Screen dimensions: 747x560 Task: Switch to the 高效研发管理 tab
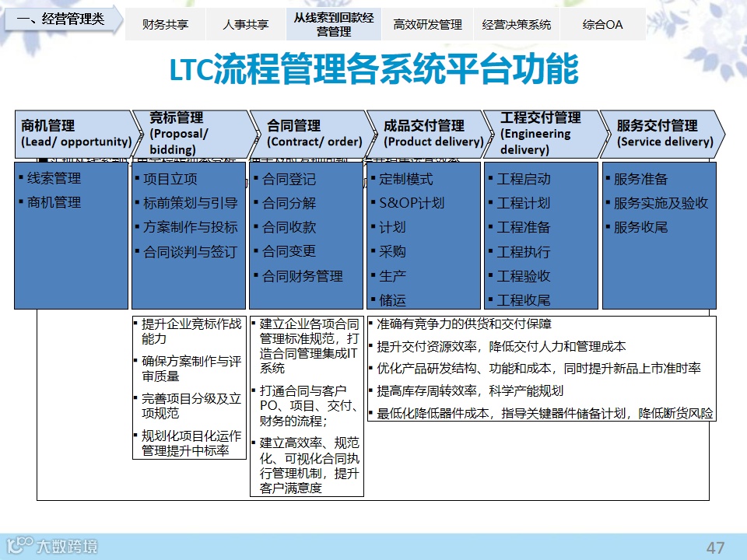click(x=427, y=24)
